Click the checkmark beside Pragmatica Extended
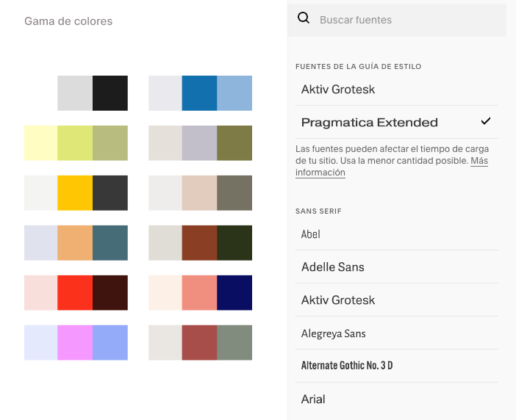Screen dimensions: 516x420 click(x=486, y=121)
